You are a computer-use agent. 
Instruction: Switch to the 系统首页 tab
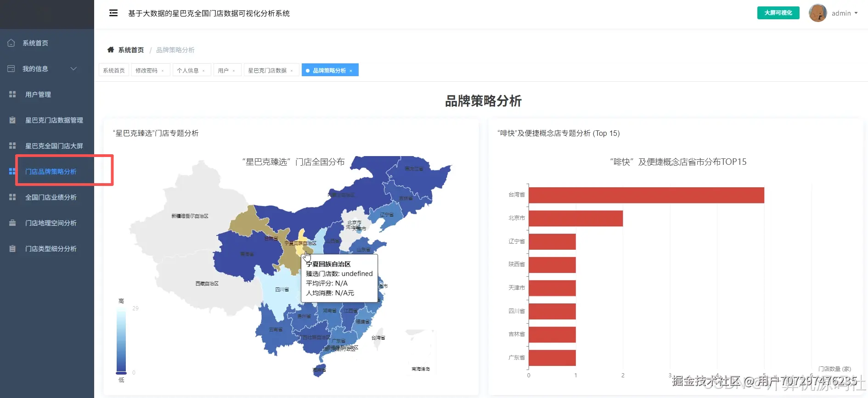coord(114,70)
